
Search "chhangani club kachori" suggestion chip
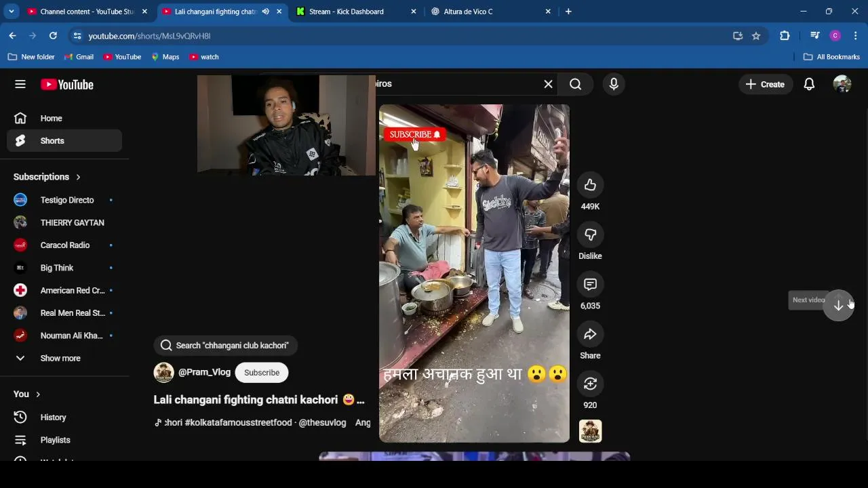(225, 346)
